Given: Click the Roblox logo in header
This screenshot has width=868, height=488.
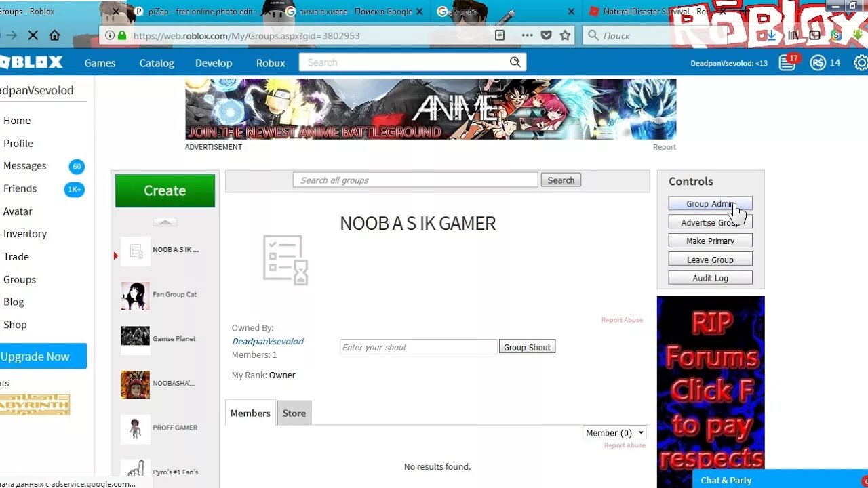Looking at the screenshot, I should coord(31,62).
